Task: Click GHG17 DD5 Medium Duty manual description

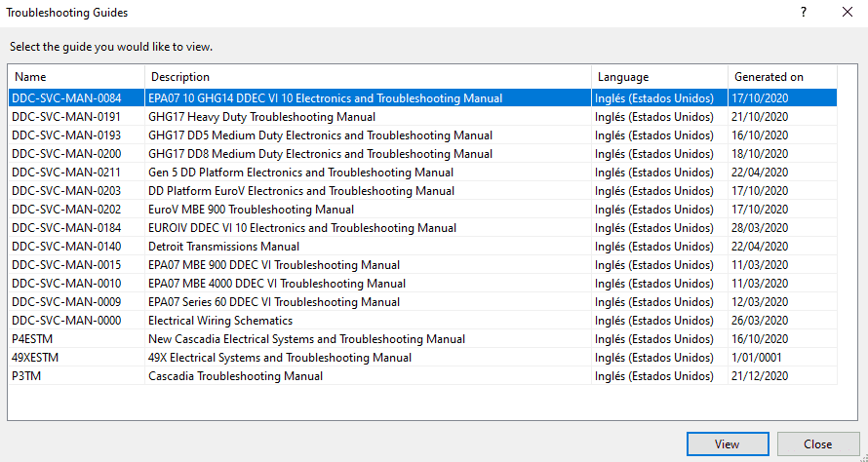Action: (321, 135)
